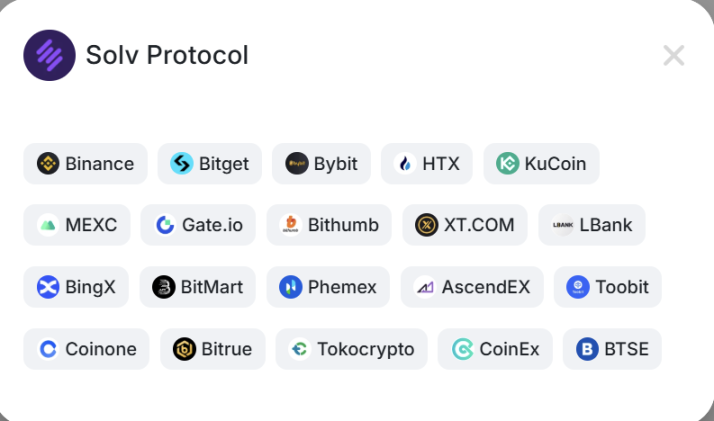Viewport: 714px width, 421px height.
Task: Open the XT.COM exchange link
Action: click(465, 225)
